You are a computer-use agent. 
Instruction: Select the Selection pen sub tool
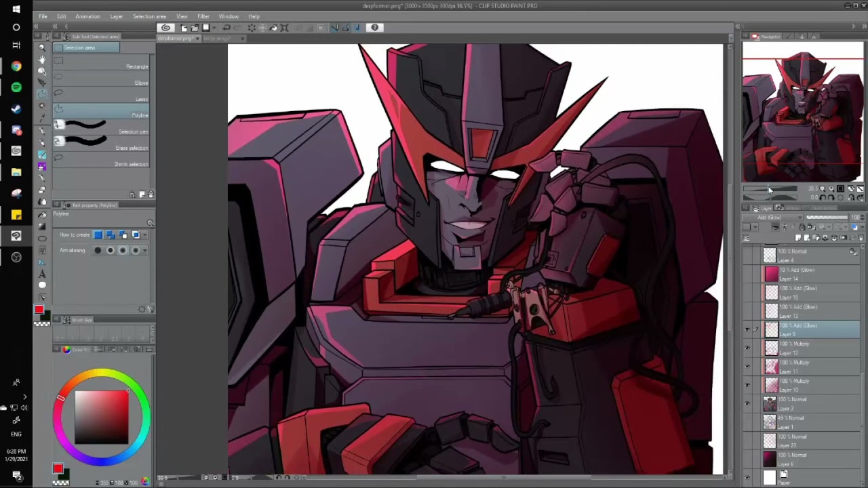tap(101, 128)
